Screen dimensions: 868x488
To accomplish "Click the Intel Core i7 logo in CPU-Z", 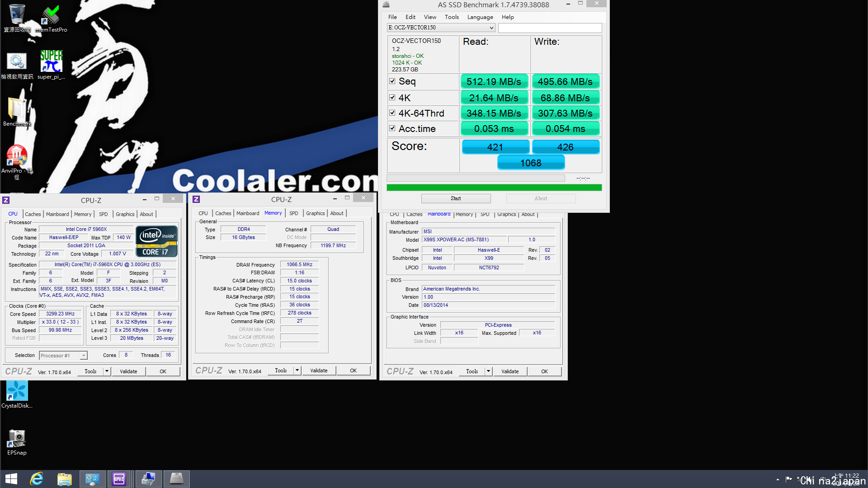I will [x=156, y=241].
